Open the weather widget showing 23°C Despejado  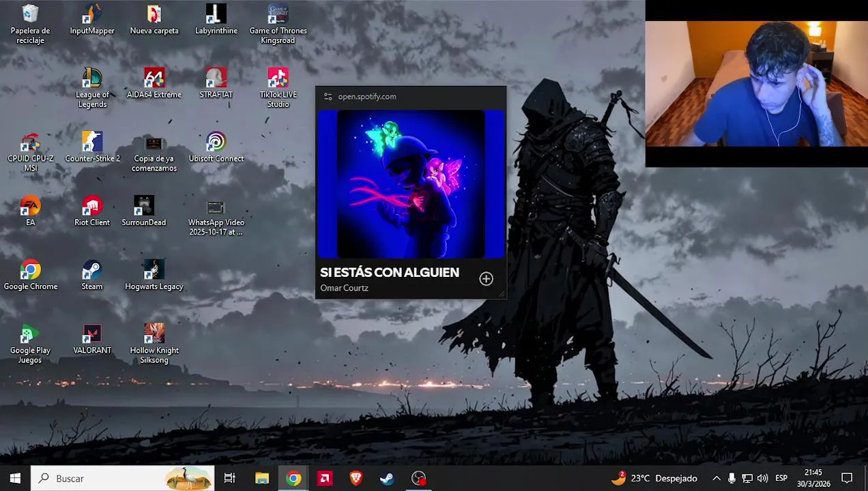(x=654, y=478)
